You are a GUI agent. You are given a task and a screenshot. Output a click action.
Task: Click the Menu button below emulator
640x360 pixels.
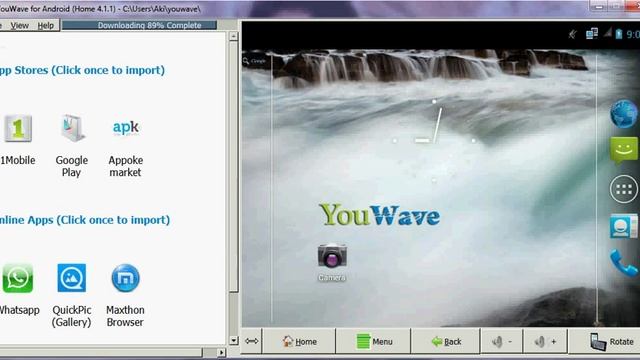pyautogui.click(x=373, y=341)
